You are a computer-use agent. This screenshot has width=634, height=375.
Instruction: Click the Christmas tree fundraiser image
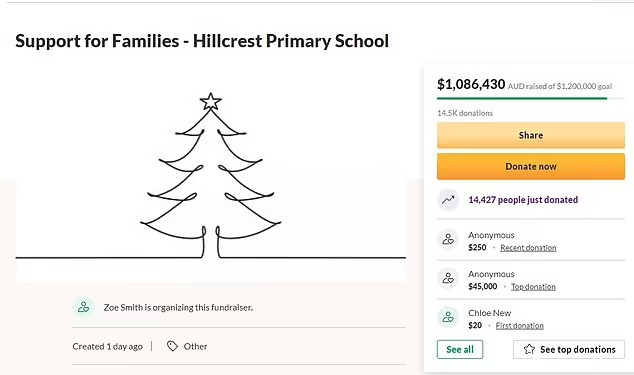tap(211, 176)
